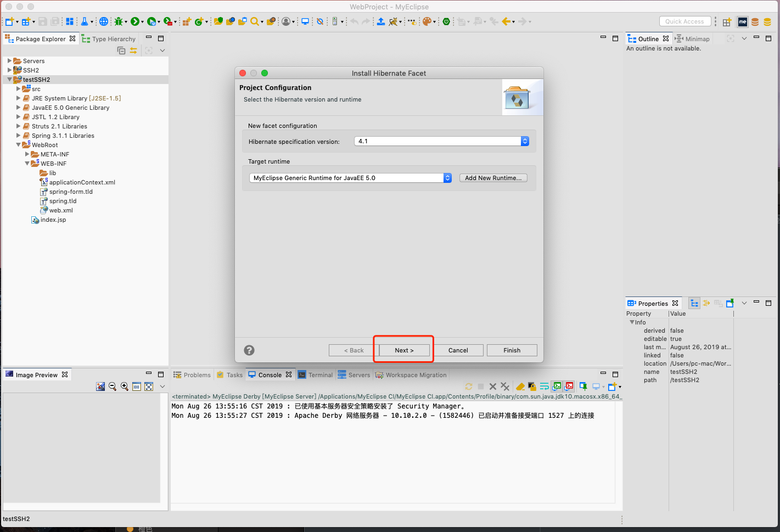The width and height of the screenshot is (780, 532).
Task: Open the Workspace Migration tab
Action: tap(411, 375)
